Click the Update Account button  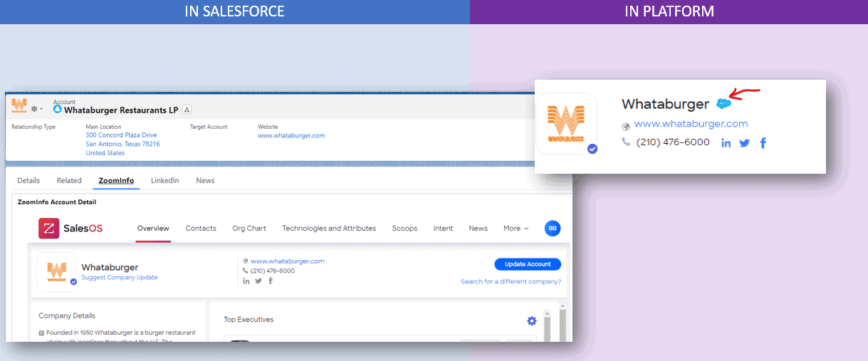pyautogui.click(x=528, y=264)
